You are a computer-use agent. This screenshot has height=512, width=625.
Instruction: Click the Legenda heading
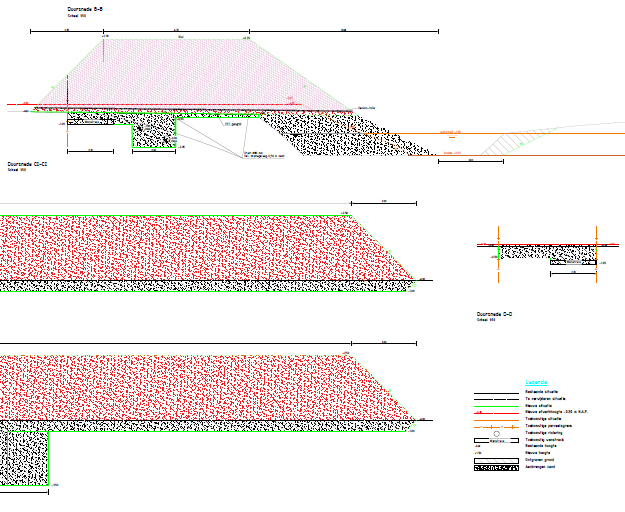(x=537, y=383)
